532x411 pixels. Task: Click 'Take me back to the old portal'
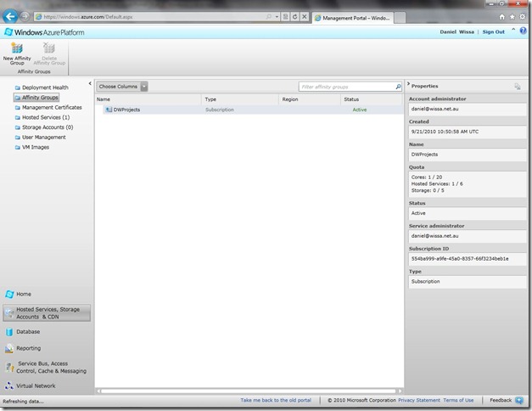click(276, 400)
